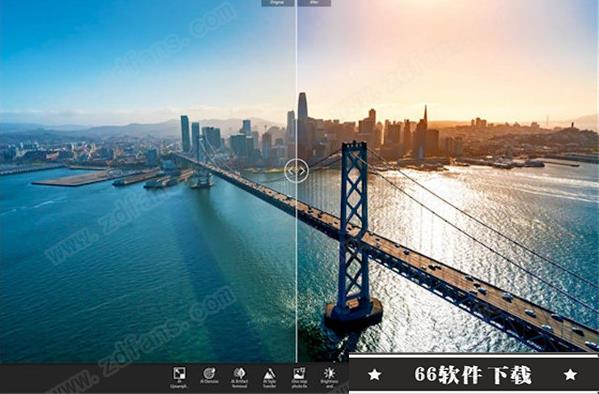599x394 pixels.
Task: Choose the AI Artifact Removal icon
Action: (x=240, y=373)
